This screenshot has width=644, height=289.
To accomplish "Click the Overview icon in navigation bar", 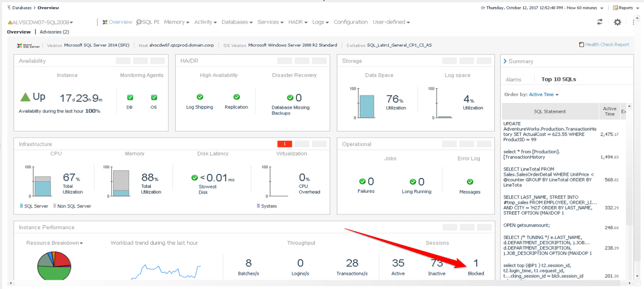I will pos(105,22).
